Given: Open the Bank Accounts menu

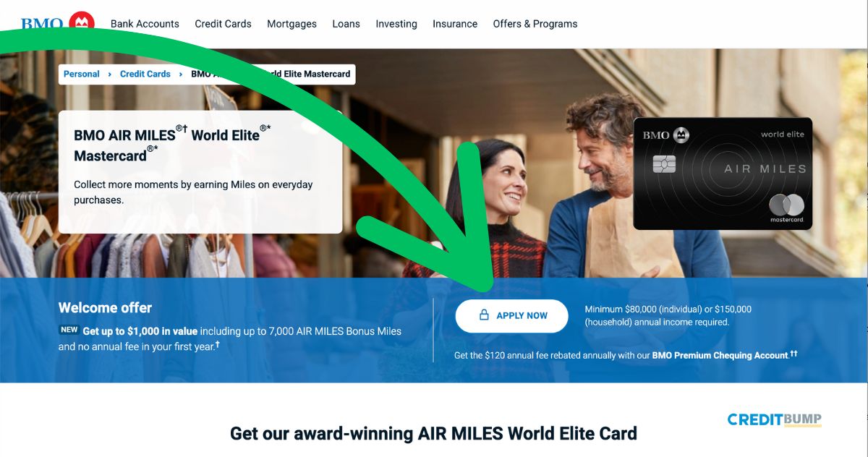Looking at the screenshot, I should coord(145,24).
